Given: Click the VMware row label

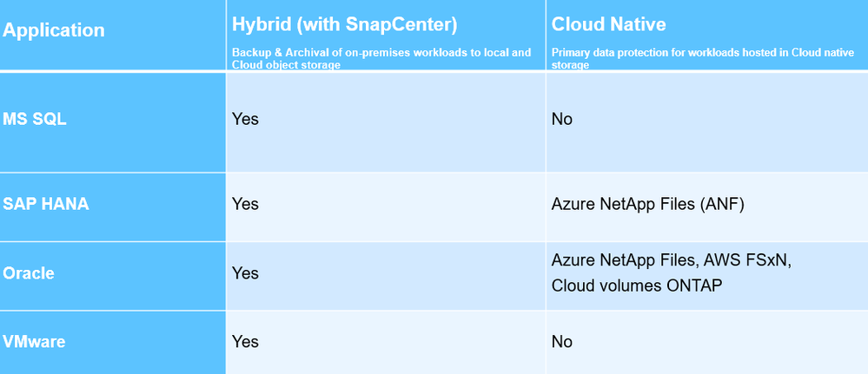Looking at the screenshot, I should click(34, 342).
